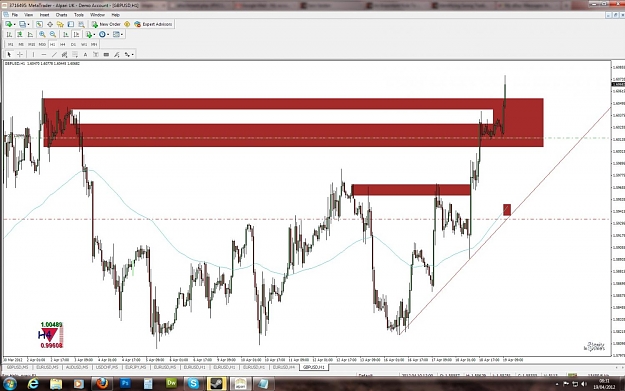The image size is (625, 391).
Task: Switch timeframe to M30
Action: (42, 44)
